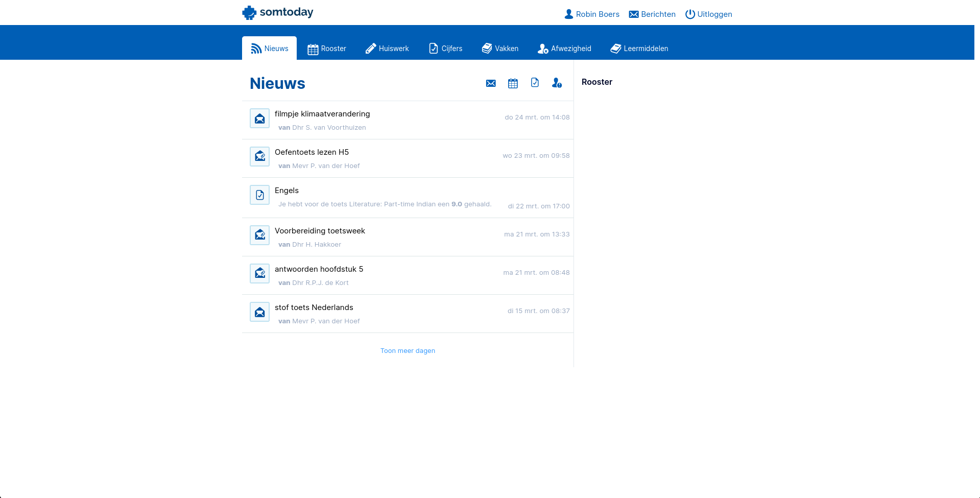Screen dimensions: 980x498
Task: Click sender Dhr H. Hakkoer
Action: point(317,245)
